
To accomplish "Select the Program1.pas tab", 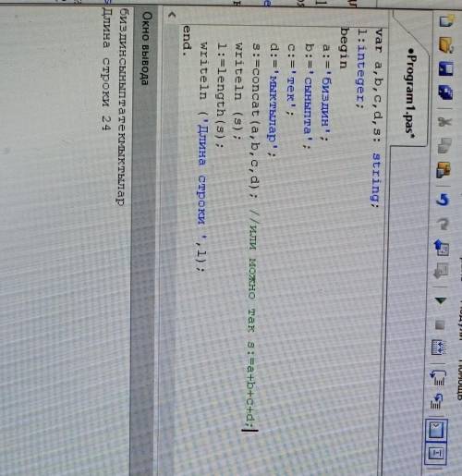I will click(410, 94).
